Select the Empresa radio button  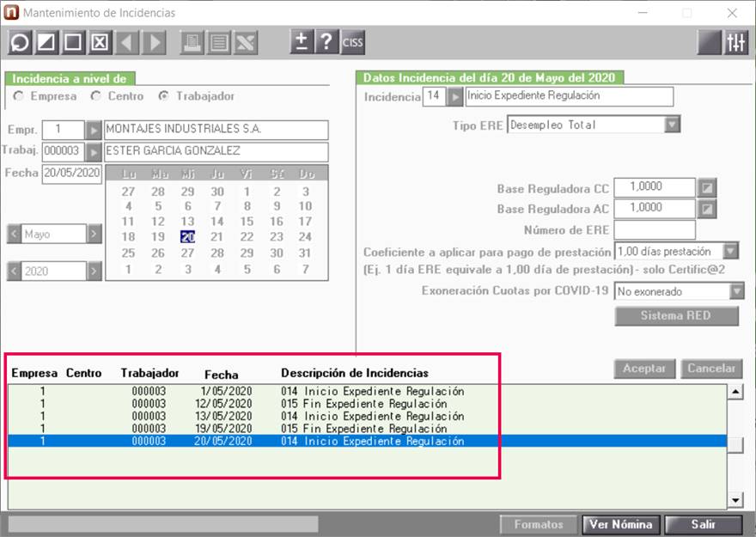point(19,96)
